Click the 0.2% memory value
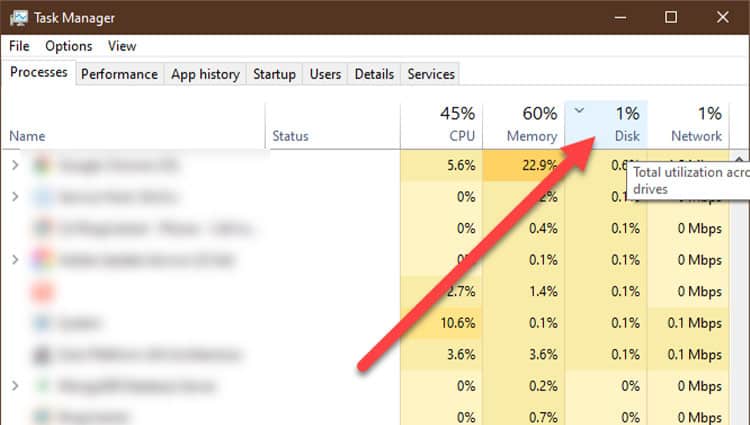750x425 pixels. pyautogui.click(x=543, y=386)
